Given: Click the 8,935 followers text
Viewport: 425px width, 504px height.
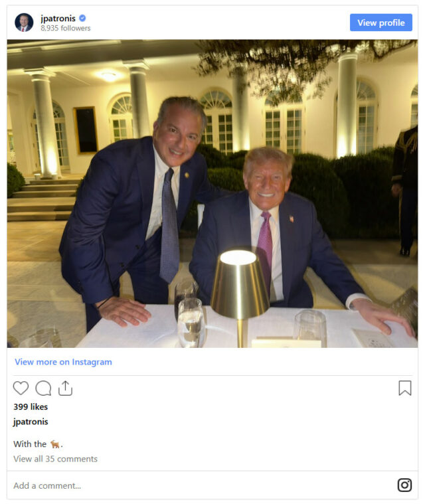Looking at the screenshot, I should 66,29.
